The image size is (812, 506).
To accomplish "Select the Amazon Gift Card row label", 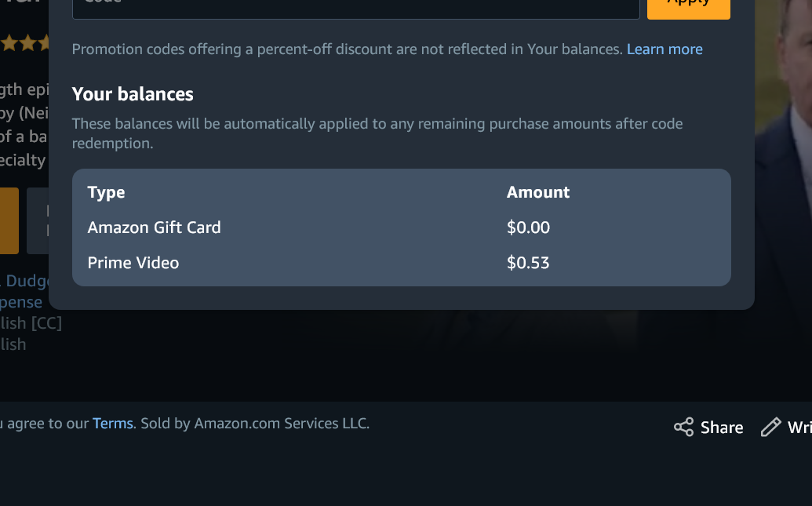I will (154, 228).
